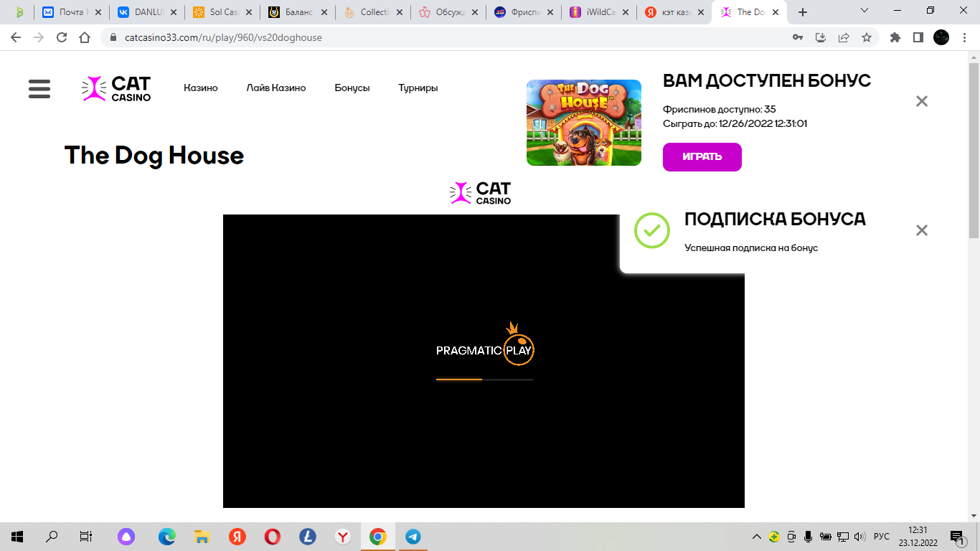Click the Cat Casino logo in header
Viewport: 980px width, 551px height.
click(116, 88)
